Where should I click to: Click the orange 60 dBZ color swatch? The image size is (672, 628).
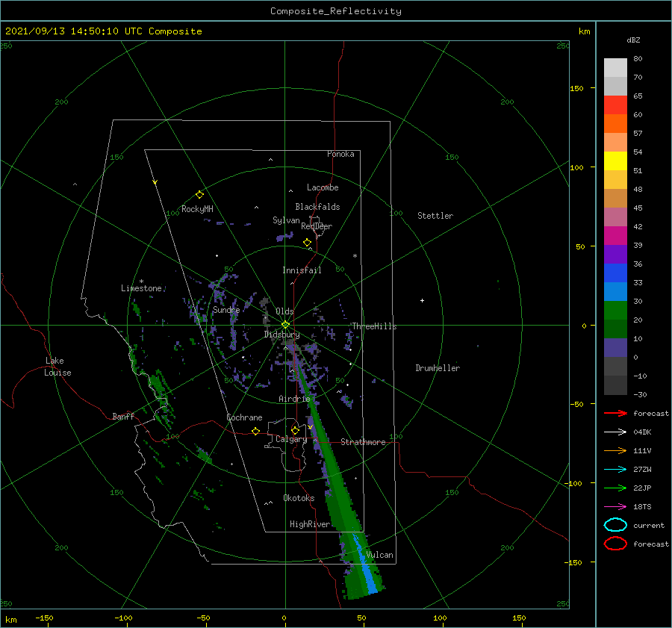615,124
